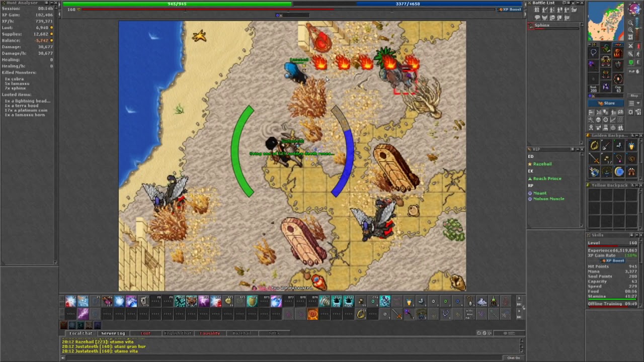
Task: Open the Store button
Action: [x=606, y=103]
